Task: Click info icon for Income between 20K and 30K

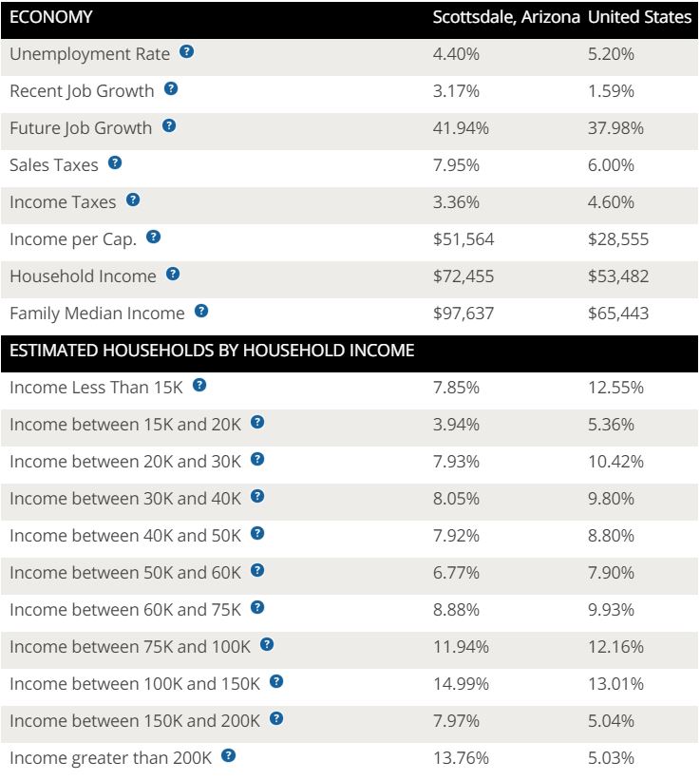Action: pos(257,459)
